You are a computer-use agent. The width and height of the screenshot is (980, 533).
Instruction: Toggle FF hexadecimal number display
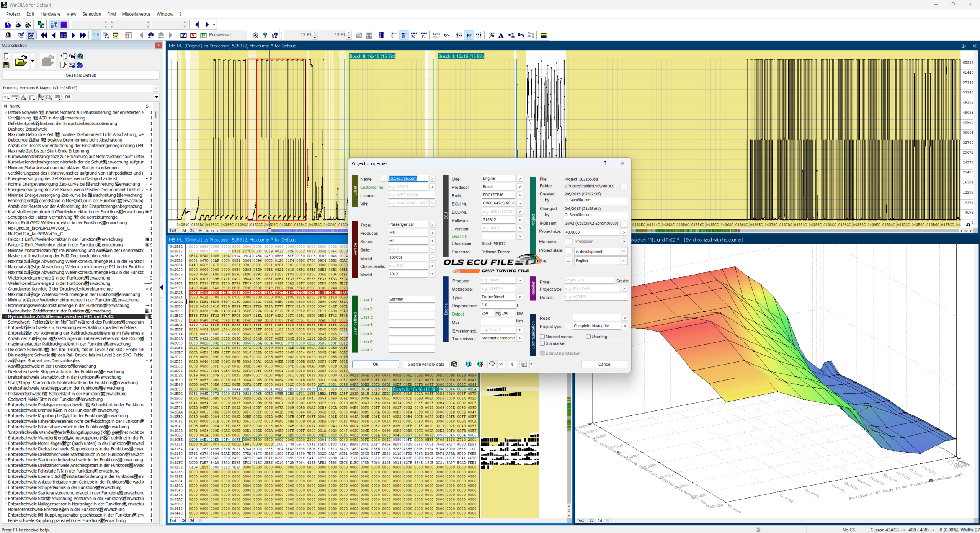[x=469, y=35]
